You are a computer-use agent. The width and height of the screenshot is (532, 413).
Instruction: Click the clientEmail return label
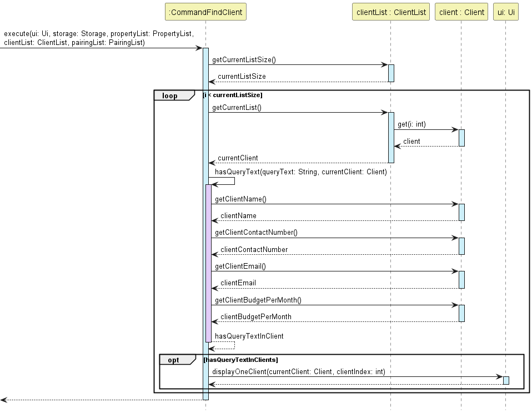pos(238,283)
